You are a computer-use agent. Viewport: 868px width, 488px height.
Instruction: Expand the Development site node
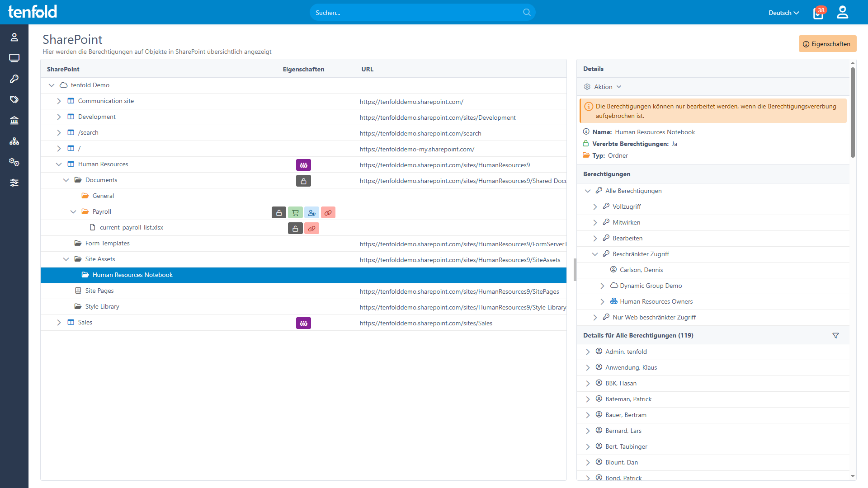click(x=59, y=117)
